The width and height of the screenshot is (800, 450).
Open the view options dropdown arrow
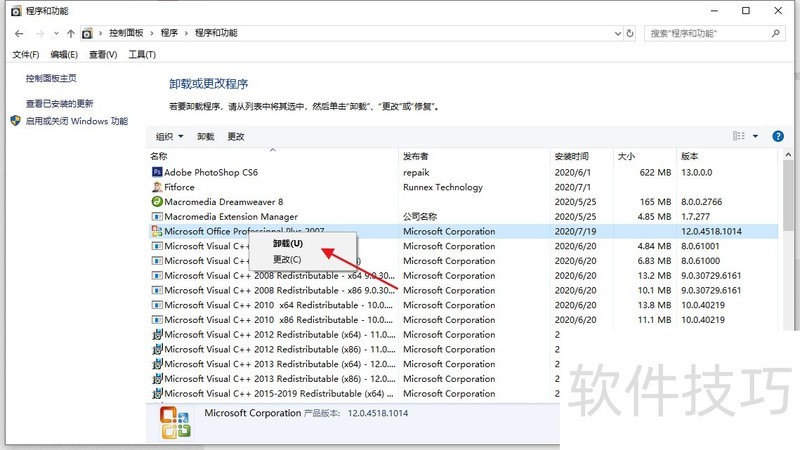[755, 136]
